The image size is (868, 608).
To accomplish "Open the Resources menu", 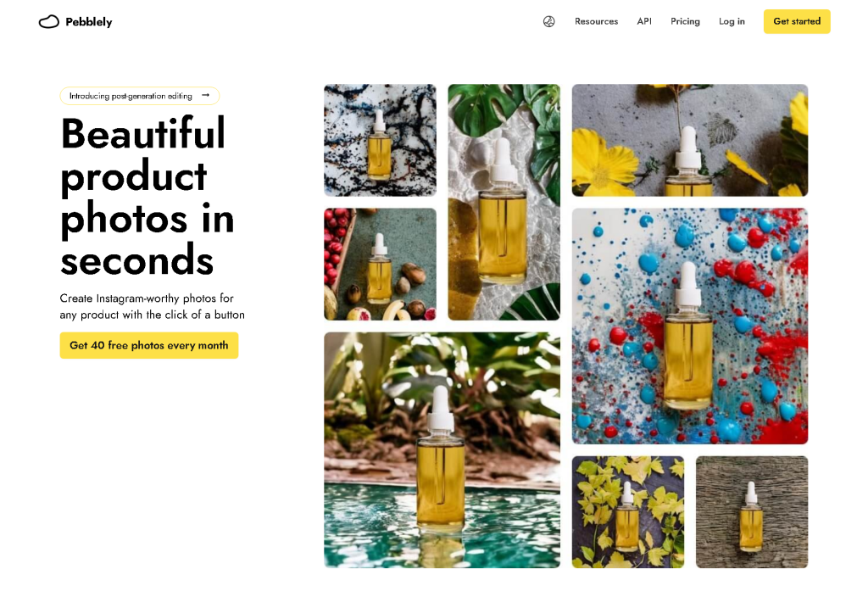I will tap(596, 21).
